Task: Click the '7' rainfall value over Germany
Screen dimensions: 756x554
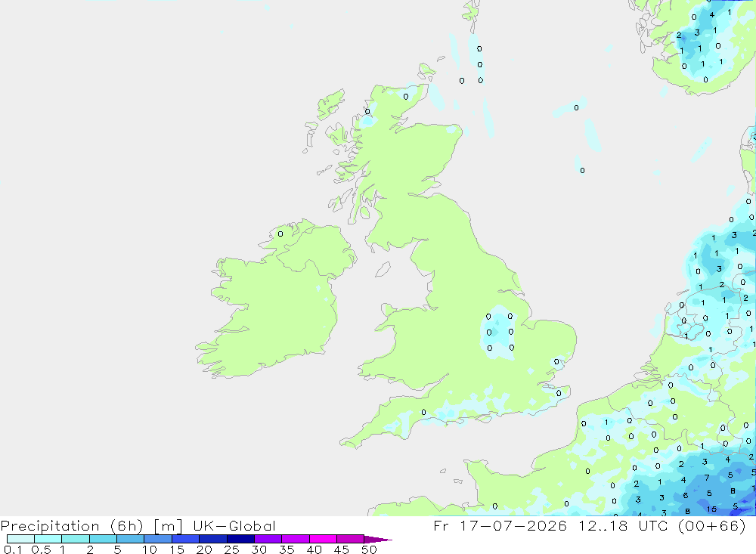Action: [x=707, y=478]
